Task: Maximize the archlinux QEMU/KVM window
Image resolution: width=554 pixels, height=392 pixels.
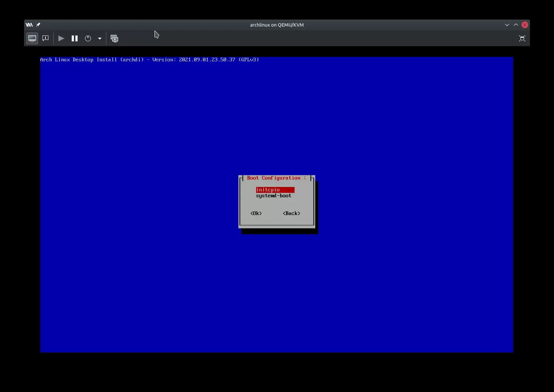Action: coord(516,25)
